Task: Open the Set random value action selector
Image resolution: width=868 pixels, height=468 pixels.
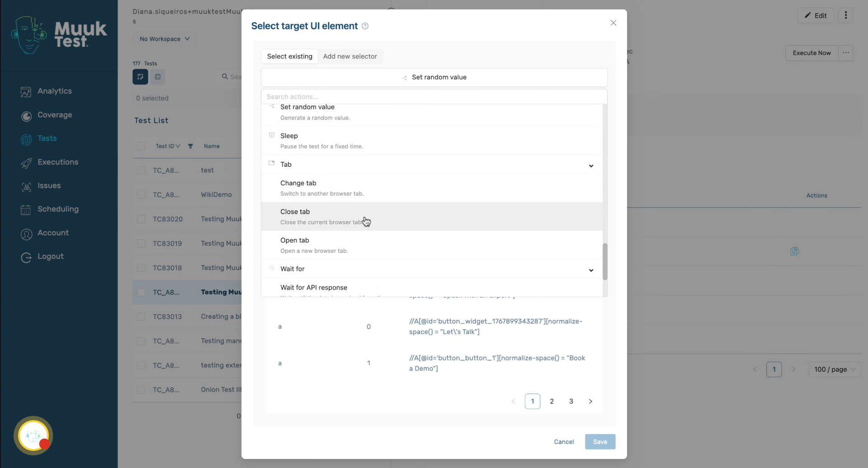Action: [x=434, y=77]
